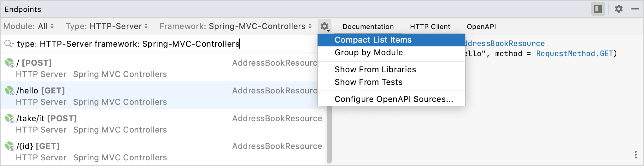The width and height of the screenshot is (644, 166).
Task: Click the / [POST] endpoint icon
Action: pyautogui.click(x=10, y=63)
